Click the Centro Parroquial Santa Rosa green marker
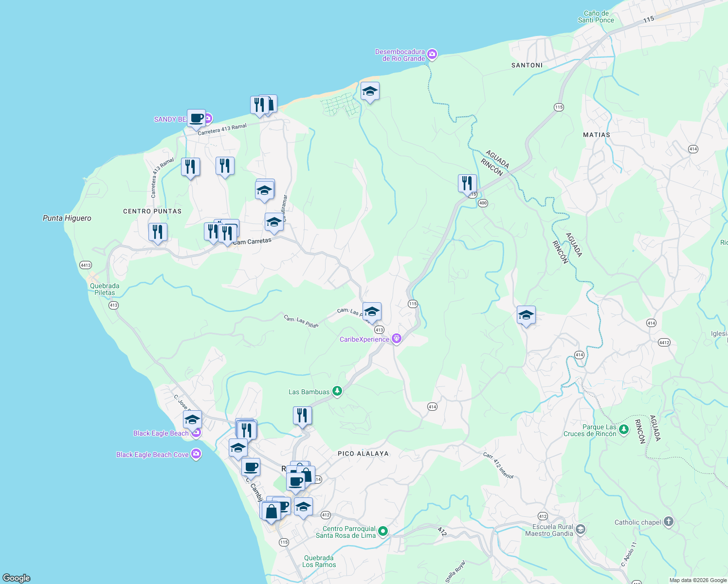Image resolution: width=728 pixels, height=584 pixels. (382, 531)
